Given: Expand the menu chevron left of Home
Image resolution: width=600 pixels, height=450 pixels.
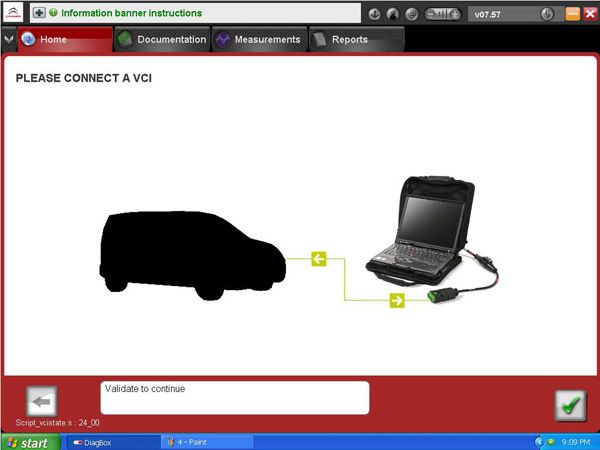Looking at the screenshot, I should (8, 39).
